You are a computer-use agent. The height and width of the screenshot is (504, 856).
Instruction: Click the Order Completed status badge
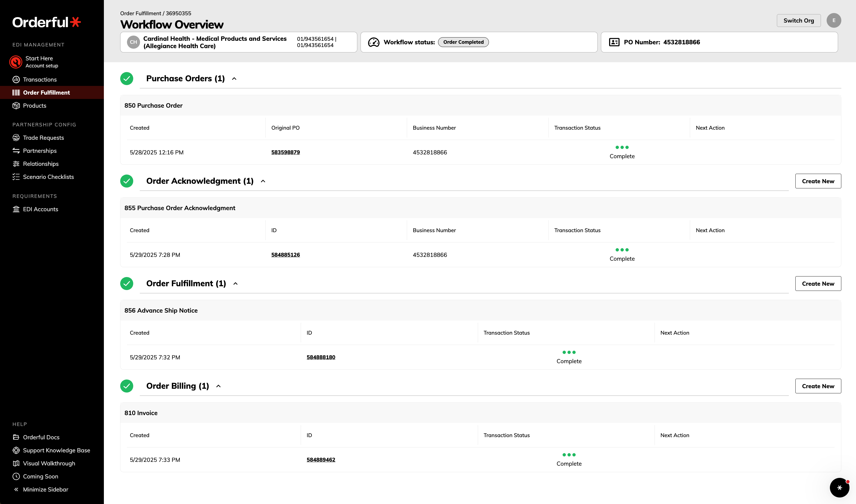coord(463,42)
